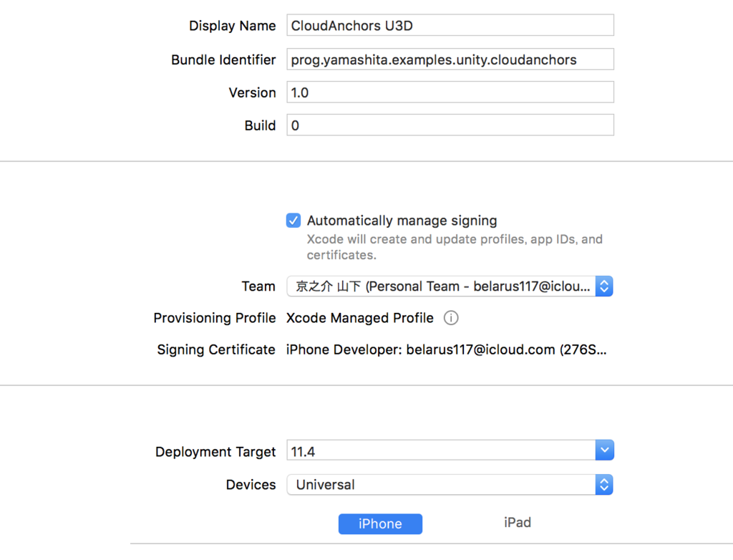Select the Version field showing 1.0

pyautogui.click(x=450, y=92)
